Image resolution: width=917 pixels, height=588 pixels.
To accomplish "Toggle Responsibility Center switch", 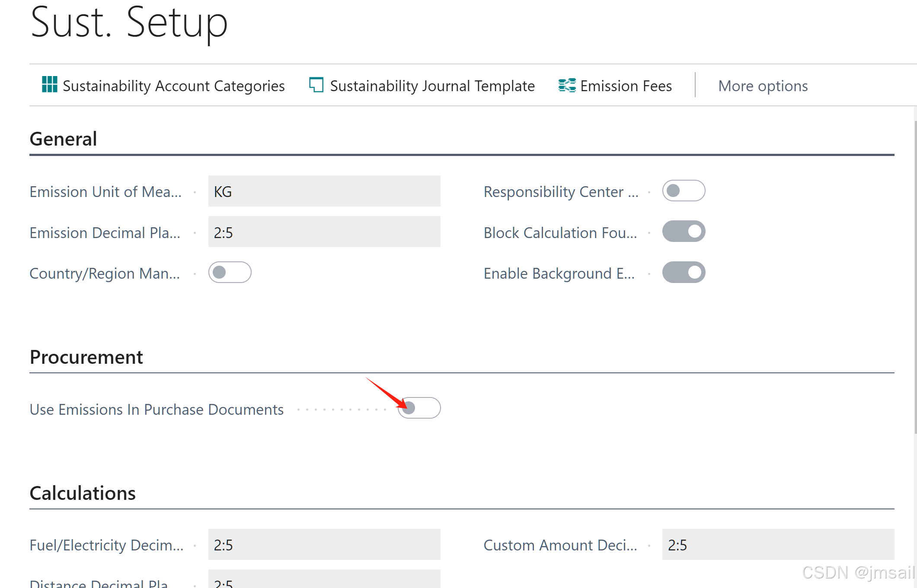I will [684, 191].
